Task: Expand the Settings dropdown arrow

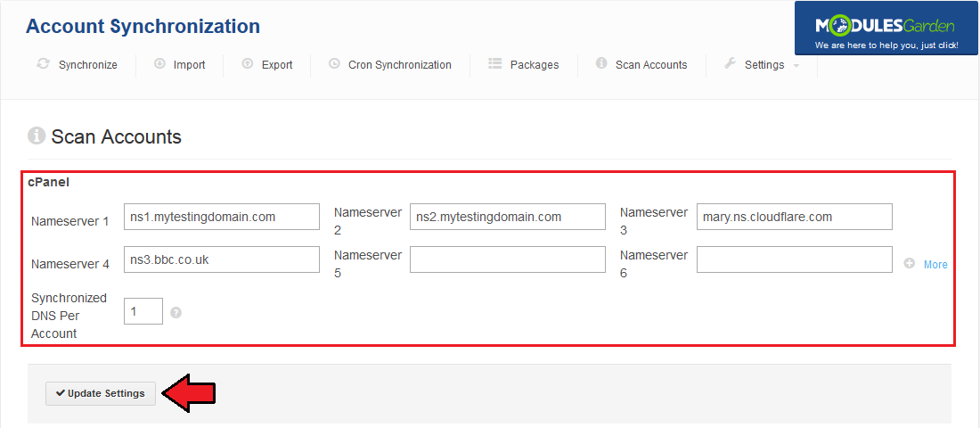Action: point(796,66)
